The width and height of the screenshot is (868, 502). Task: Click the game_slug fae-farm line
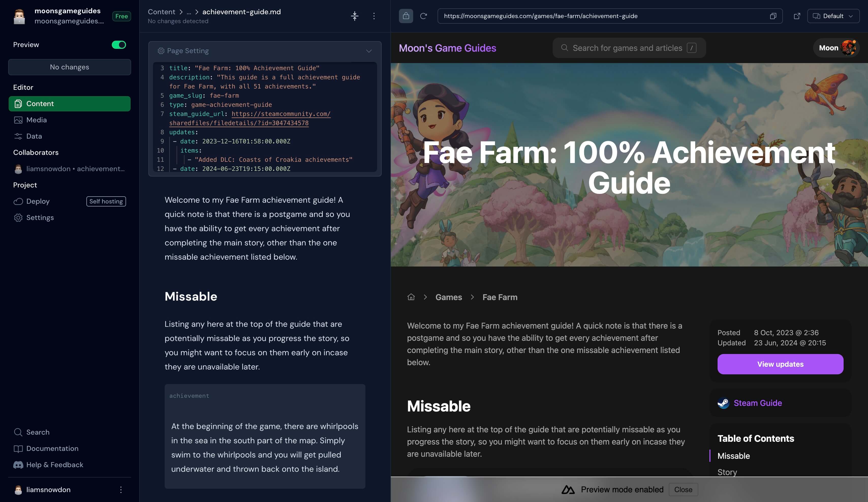[204, 96]
